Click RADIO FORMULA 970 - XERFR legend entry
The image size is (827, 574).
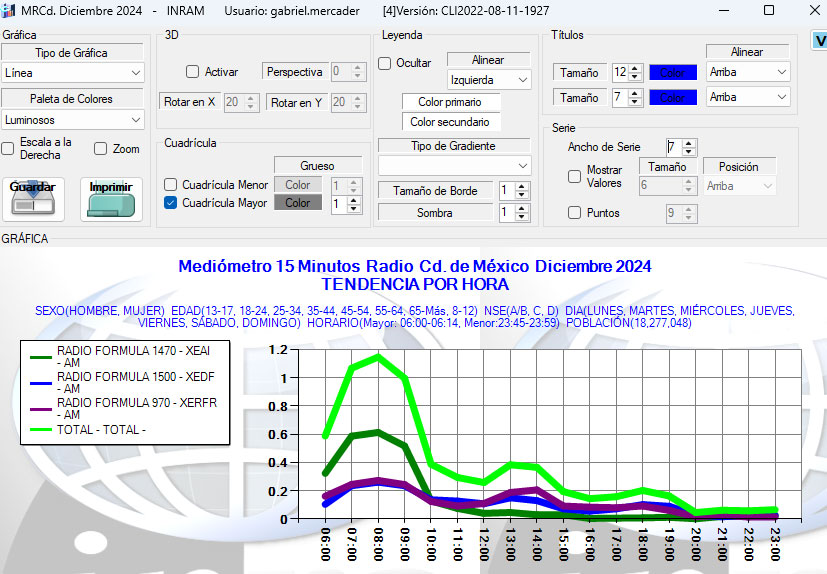[x=123, y=408]
